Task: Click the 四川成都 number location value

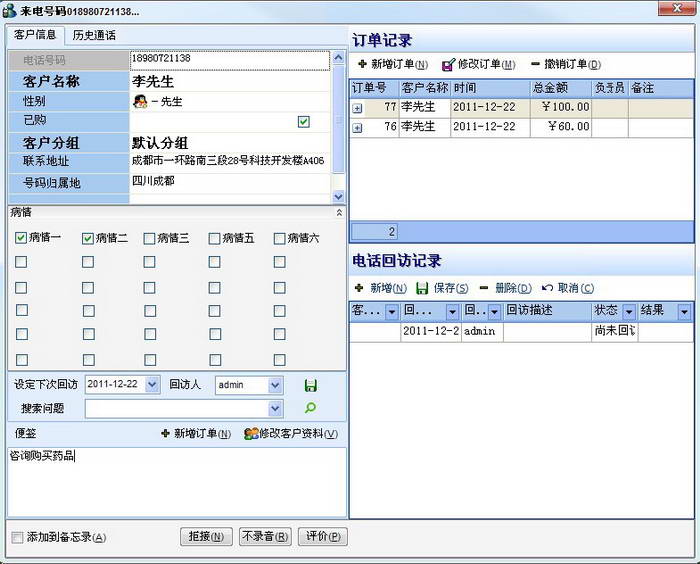Action: click(x=153, y=181)
